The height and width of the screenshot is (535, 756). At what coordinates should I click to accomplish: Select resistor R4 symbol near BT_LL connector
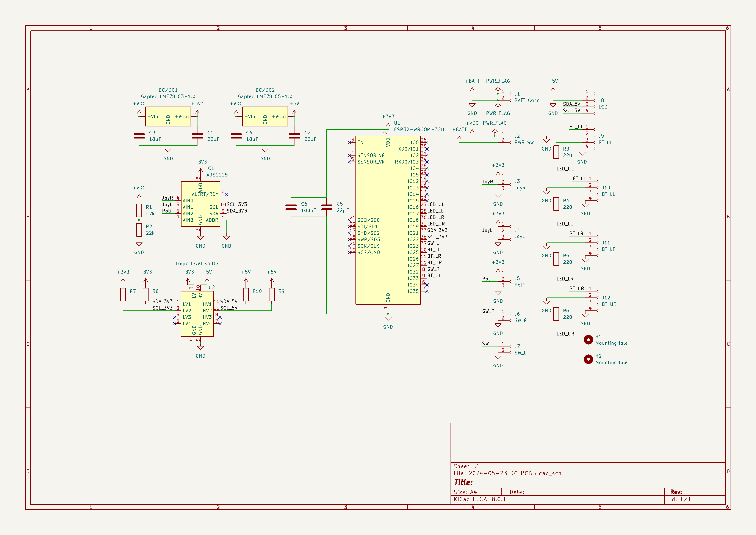click(x=556, y=204)
